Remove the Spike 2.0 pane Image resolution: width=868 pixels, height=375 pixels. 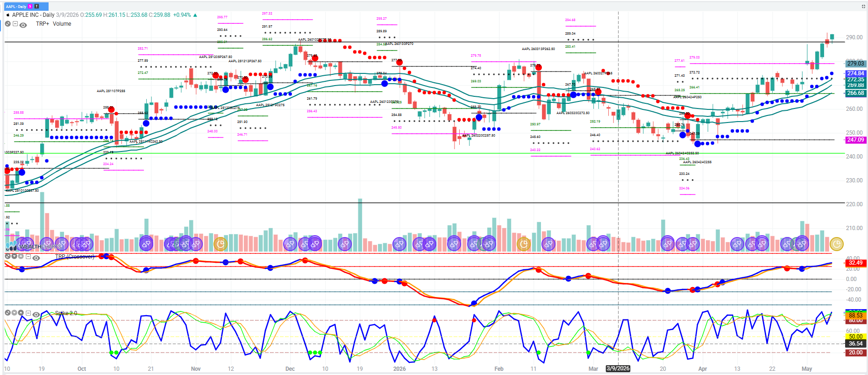[7, 313]
